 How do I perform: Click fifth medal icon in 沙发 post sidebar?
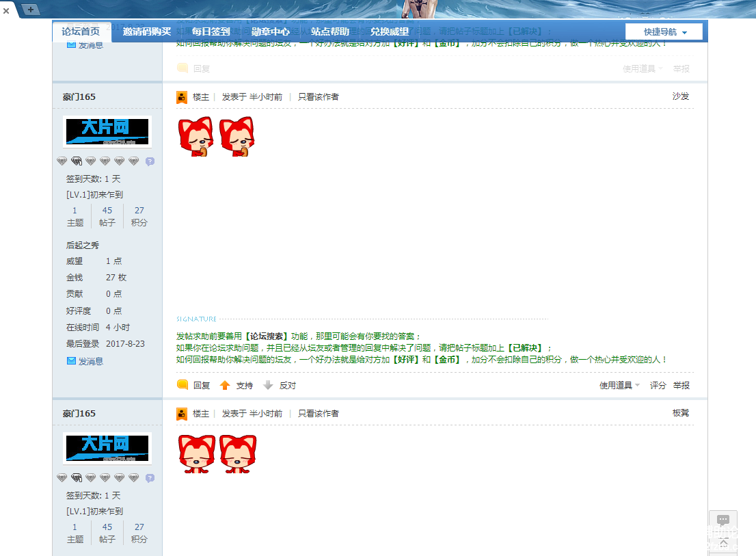[120, 161]
